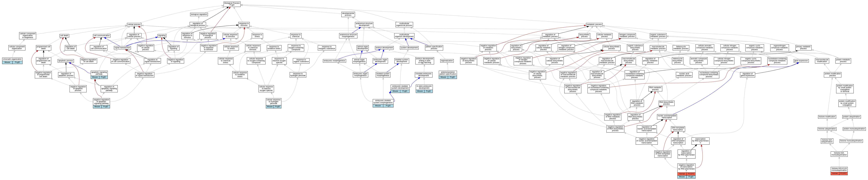Click 'Mouse' cell under apoptotic signaling pathway
868x180 pixels.
[95, 77]
